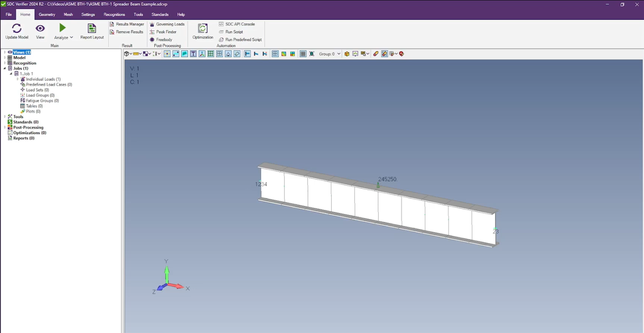Click the multicolor squares plot icon

click(x=292, y=54)
